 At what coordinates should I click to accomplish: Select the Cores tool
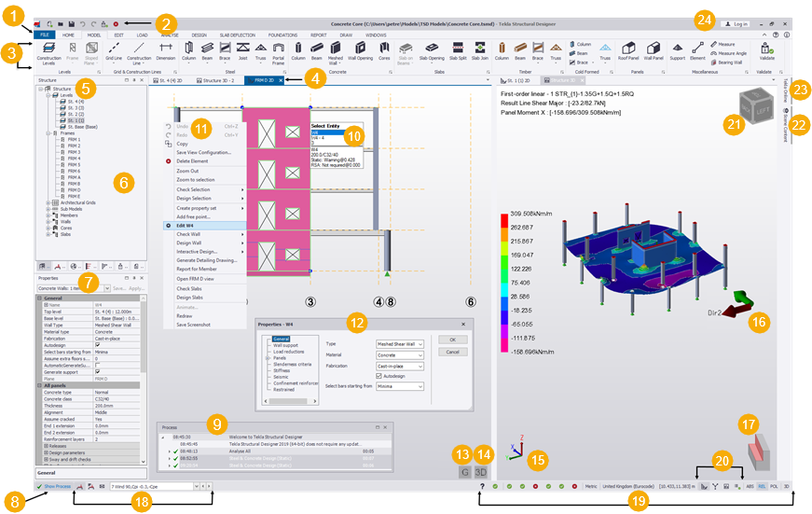click(384, 51)
